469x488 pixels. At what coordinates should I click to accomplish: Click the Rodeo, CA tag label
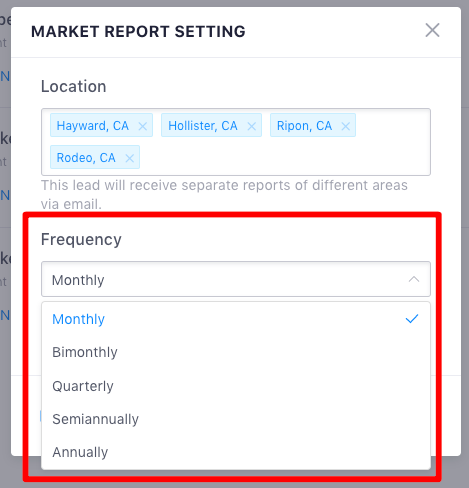pos(86,157)
